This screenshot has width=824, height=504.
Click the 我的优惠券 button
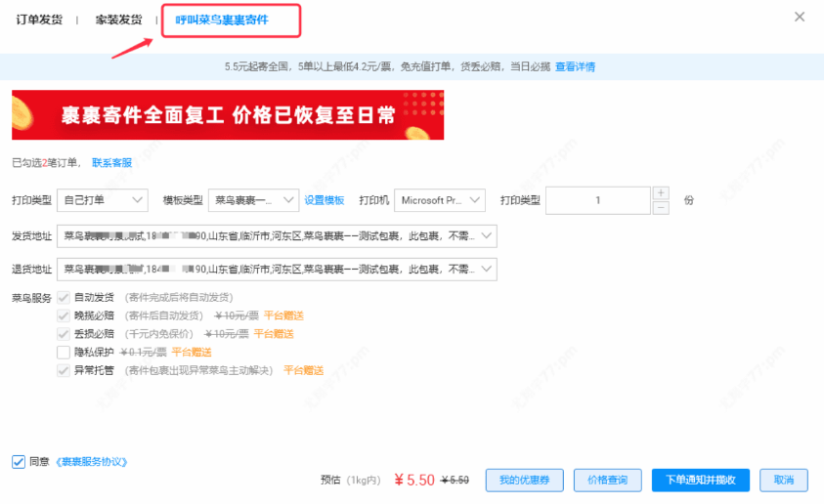(x=525, y=480)
